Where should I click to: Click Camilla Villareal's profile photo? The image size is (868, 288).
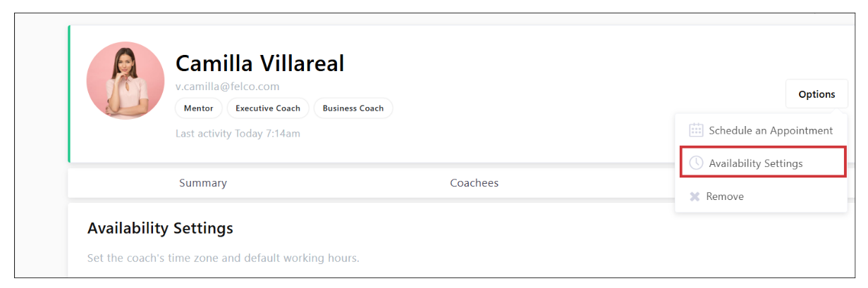[x=126, y=80]
